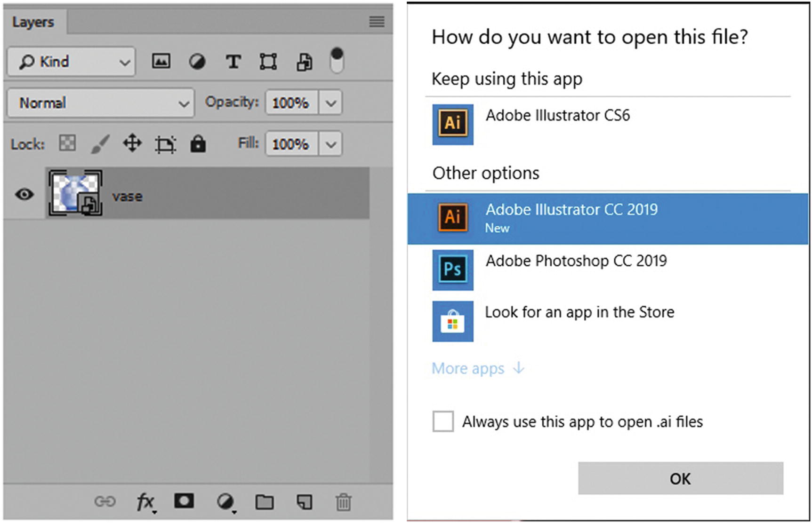The image size is (812, 523).
Task: Add a layer style with fx icon
Action: 145,502
